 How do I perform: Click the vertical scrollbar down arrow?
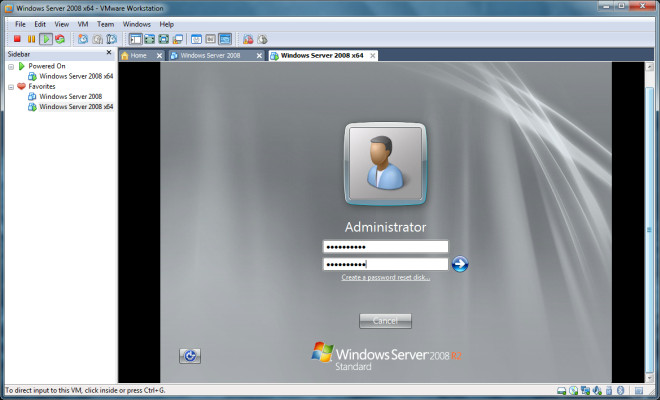click(x=649, y=378)
